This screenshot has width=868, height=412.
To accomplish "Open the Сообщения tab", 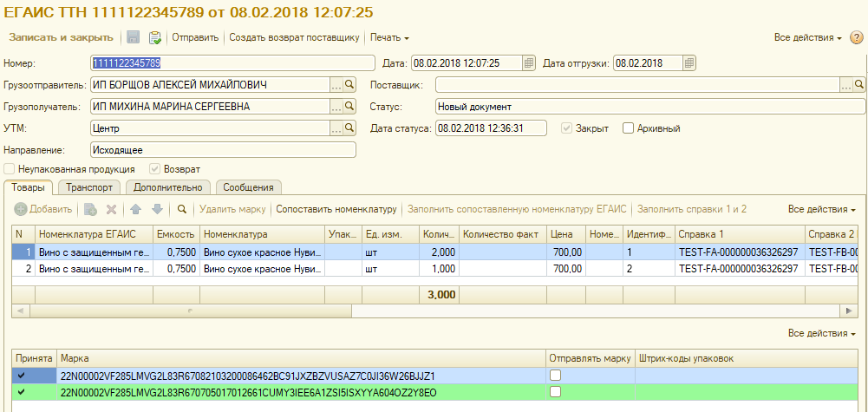I will pos(248,186).
